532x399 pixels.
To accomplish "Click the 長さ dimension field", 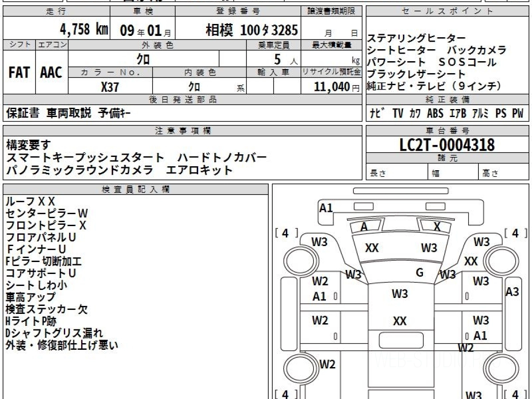I will click(x=397, y=172).
